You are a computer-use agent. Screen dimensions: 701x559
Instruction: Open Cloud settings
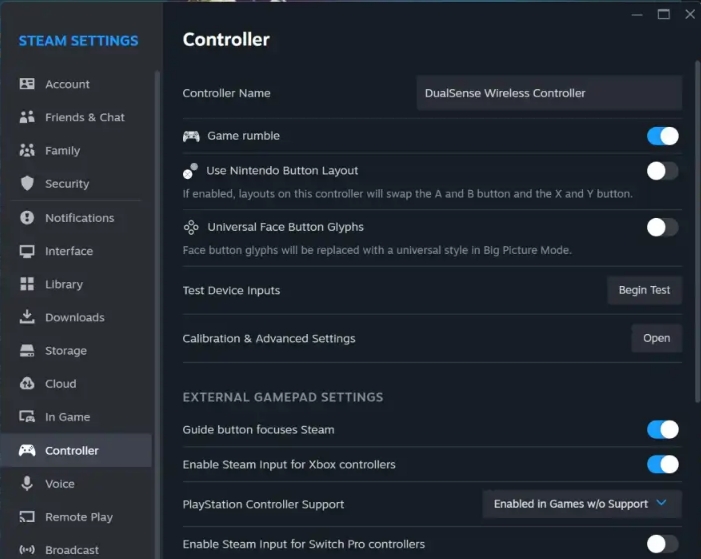tap(76, 384)
